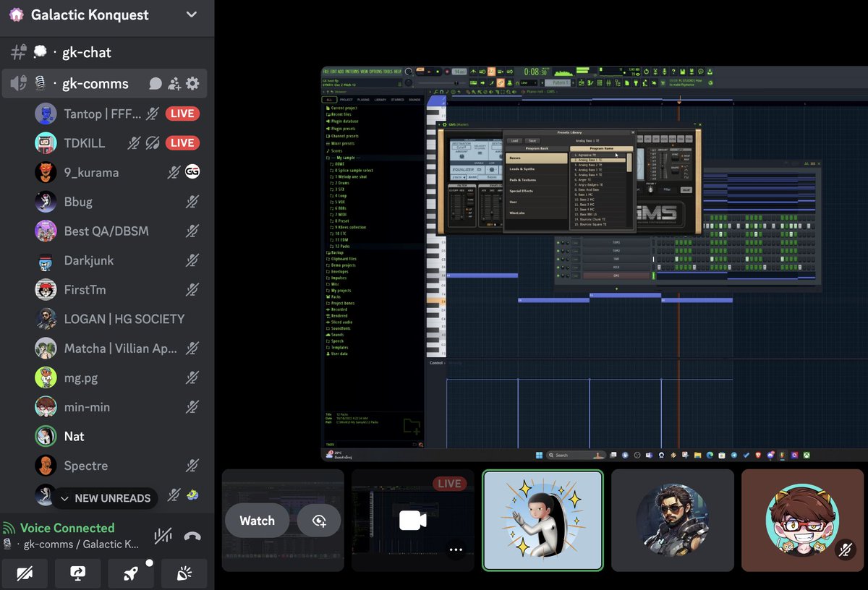868x590 pixels.
Task: Click Load in Presets Library dialog
Action: pos(514,141)
